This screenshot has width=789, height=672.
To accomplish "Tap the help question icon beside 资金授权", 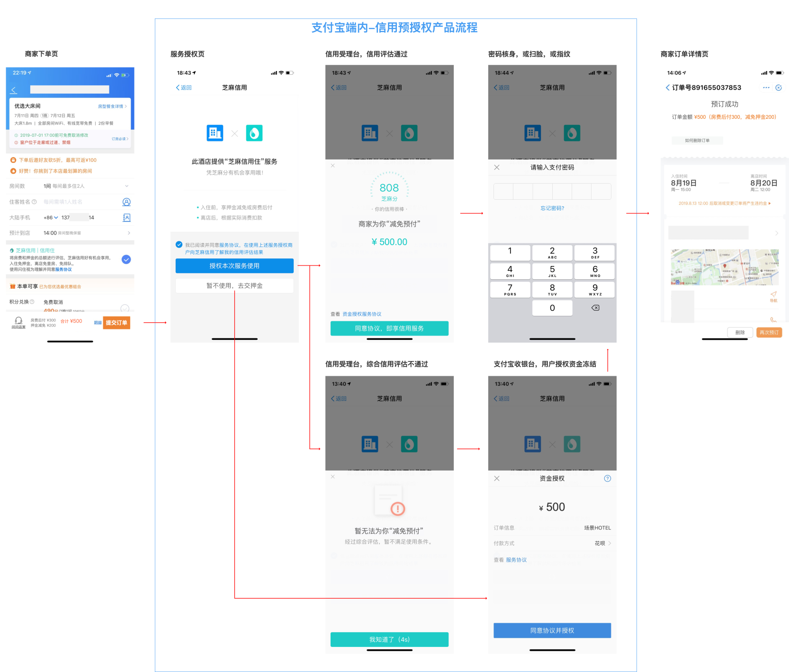I will tap(608, 478).
